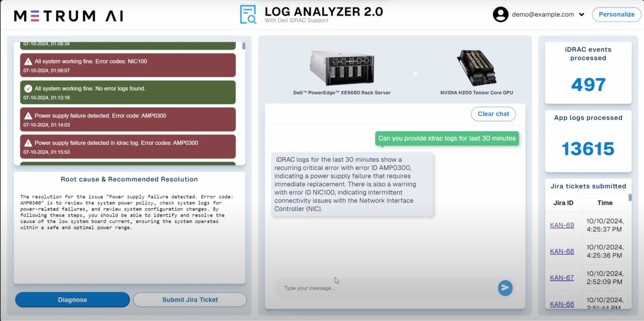This screenshot has height=321, width=644.
Task: Click the 'Jira ID' column header
Action: pyautogui.click(x=563, y=203)
